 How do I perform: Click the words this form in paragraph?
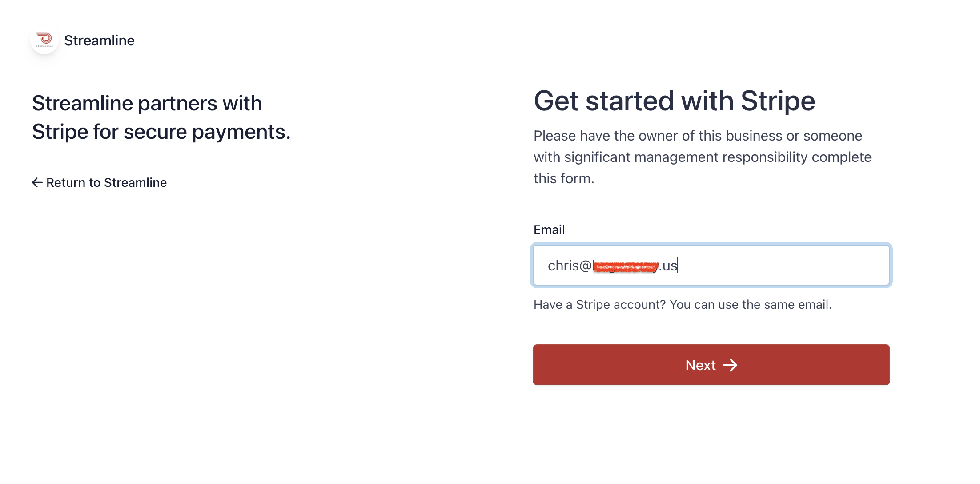[564, 178]
